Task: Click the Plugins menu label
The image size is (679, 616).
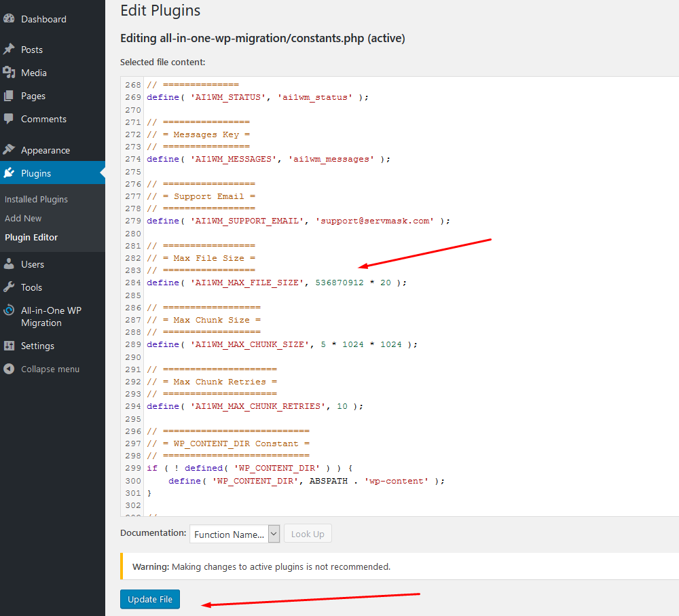Action: coord(36,173)
